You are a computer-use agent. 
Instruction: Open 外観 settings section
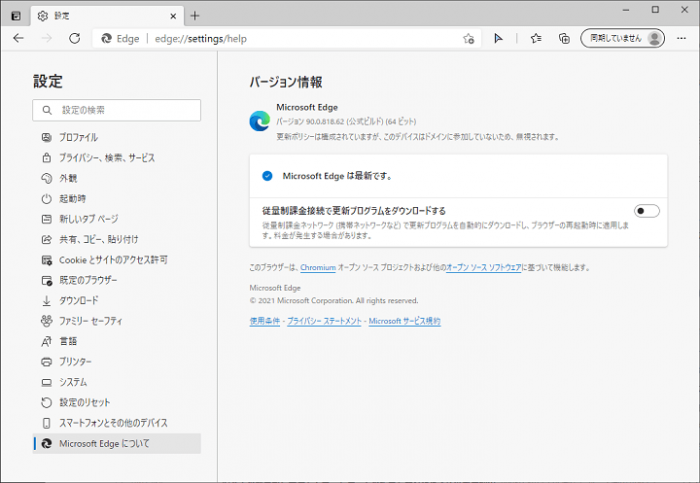pos(117,178)
